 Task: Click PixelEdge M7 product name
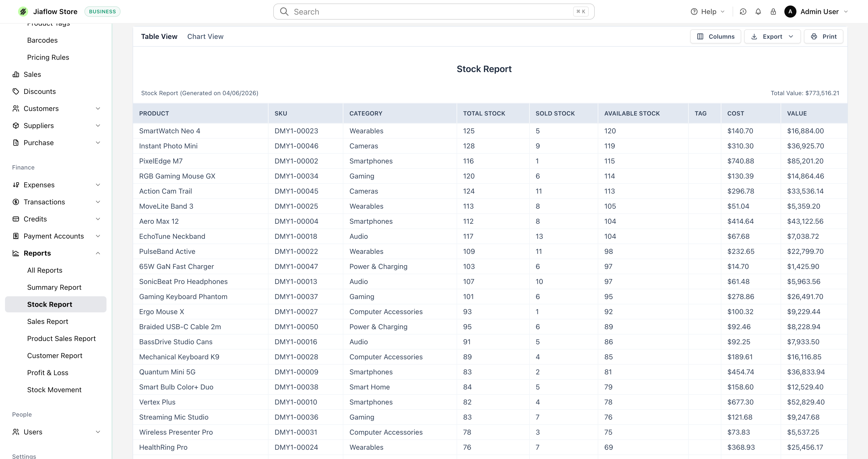click(x=161, y=161)
